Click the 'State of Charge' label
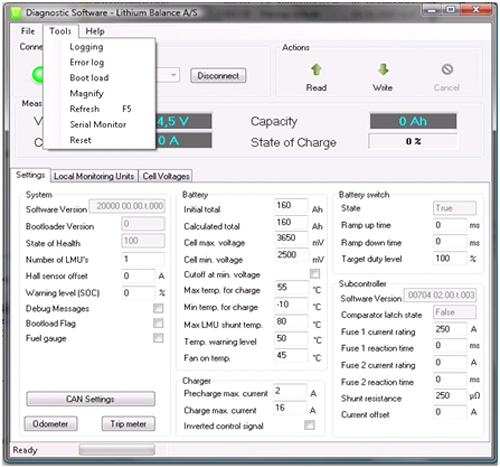Image resolution: width=500 pixels, height=468 pixels. click(293, 142)
